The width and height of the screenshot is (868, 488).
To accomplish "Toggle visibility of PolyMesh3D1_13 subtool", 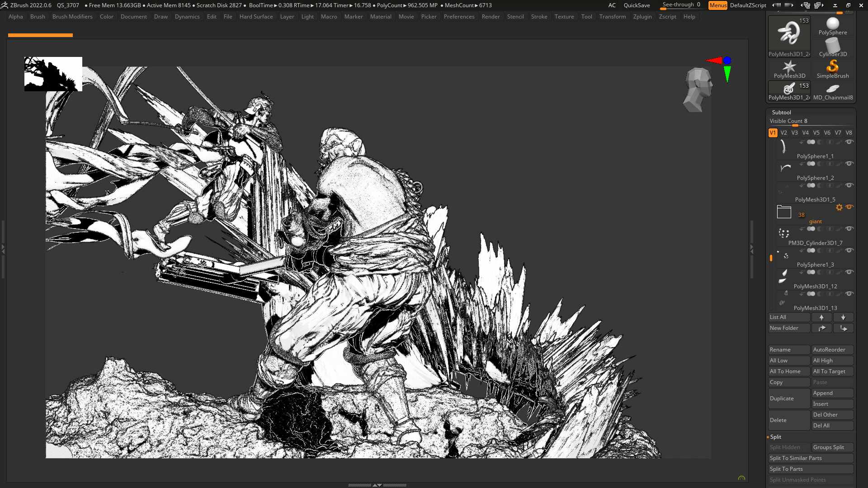I will click(x=849, y=294).
